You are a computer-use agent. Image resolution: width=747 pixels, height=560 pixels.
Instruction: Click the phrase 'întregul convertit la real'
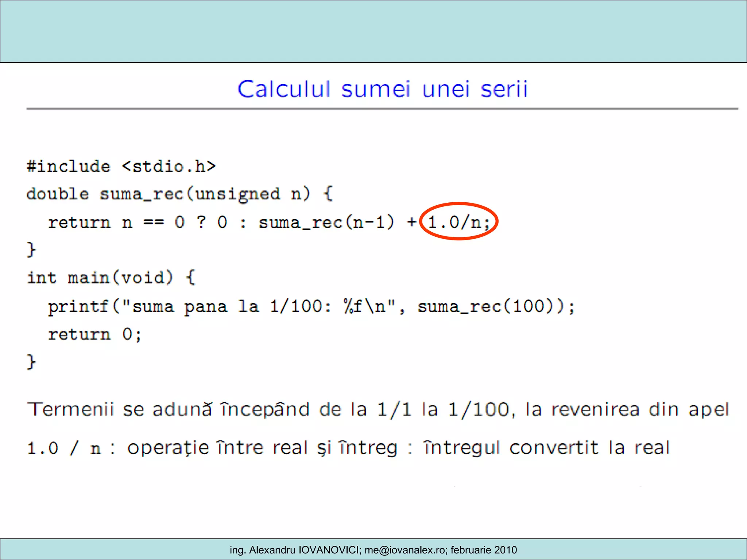546,448
